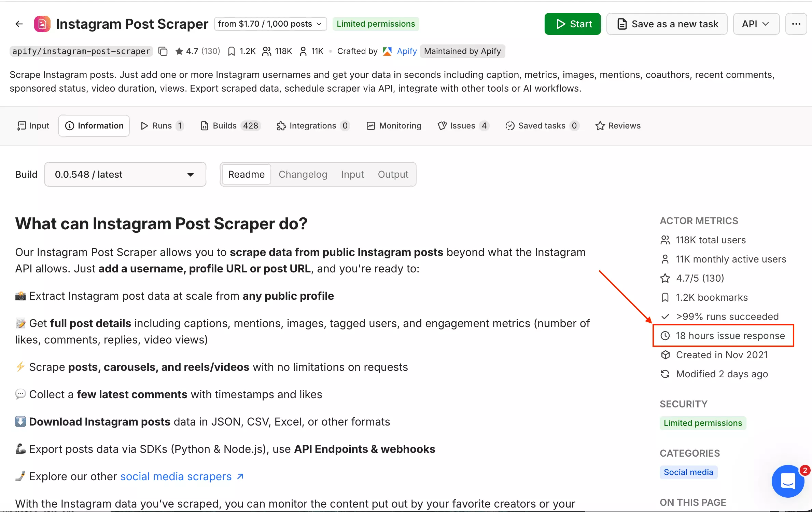Viewport: 812px width, 512px height.
Task: Click the monthly users icon next to 11K
Action: tap(303, 51)
